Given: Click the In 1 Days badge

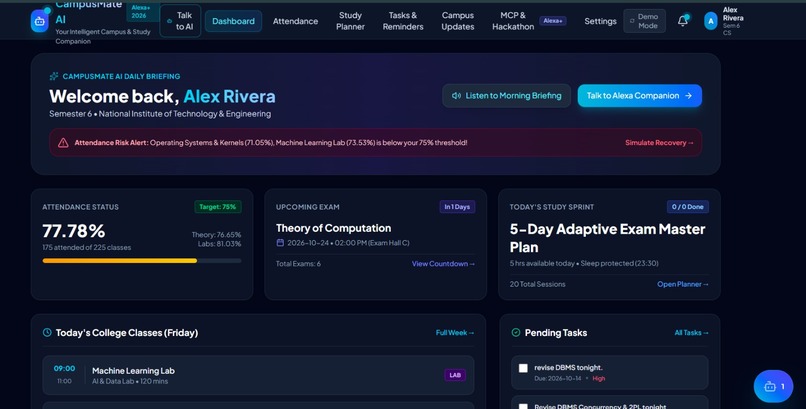Looking at the screenshot, I should click(457, 207).
